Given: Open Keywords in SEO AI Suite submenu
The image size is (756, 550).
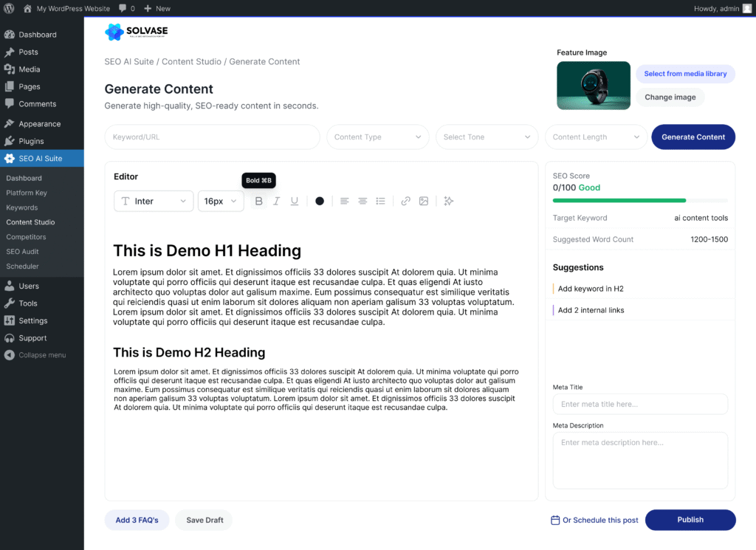Looking at the screenshot, I should 22,207.
